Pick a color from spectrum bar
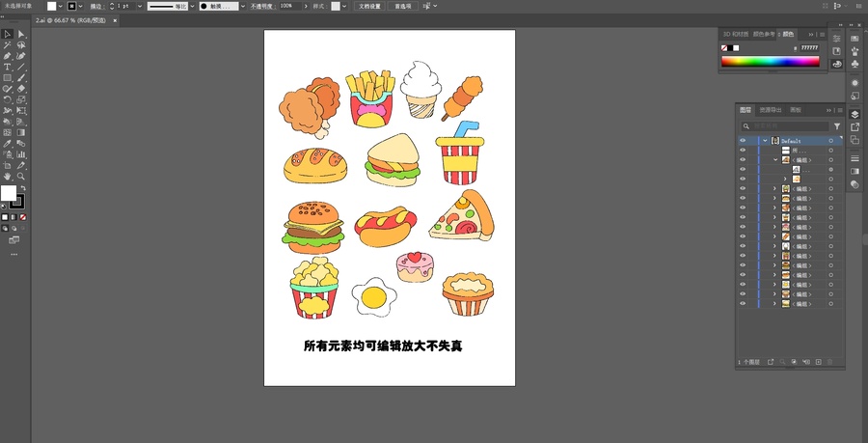The width and height of the screenshot is (868, 443). click(x=770, y=62)
